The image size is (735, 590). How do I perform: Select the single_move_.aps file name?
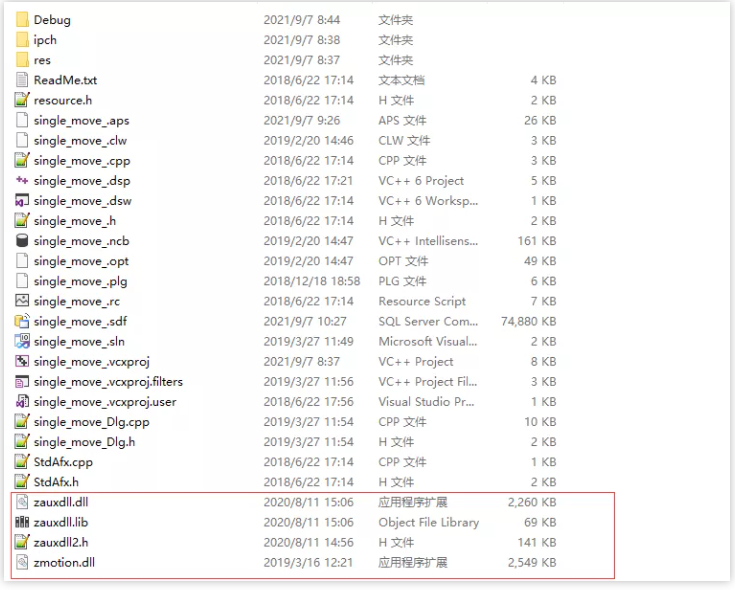pos(82,121)
